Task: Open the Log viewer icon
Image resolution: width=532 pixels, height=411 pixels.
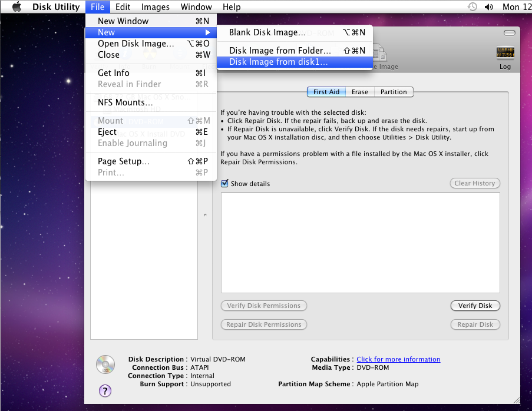Action: click(505, 52)
